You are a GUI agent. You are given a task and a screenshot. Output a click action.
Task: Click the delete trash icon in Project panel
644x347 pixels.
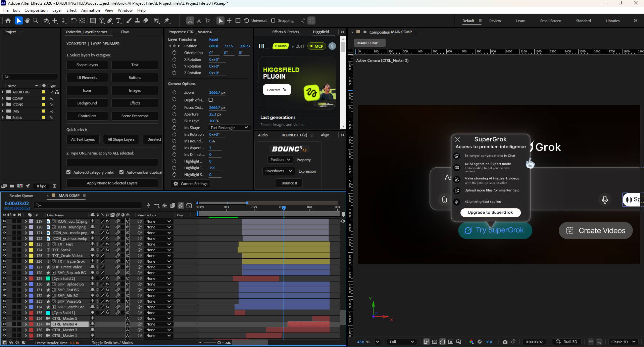point(54,186)
